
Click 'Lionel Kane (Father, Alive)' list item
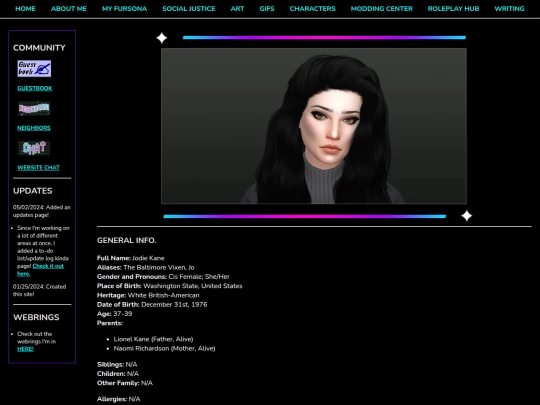tap(153, 339)
